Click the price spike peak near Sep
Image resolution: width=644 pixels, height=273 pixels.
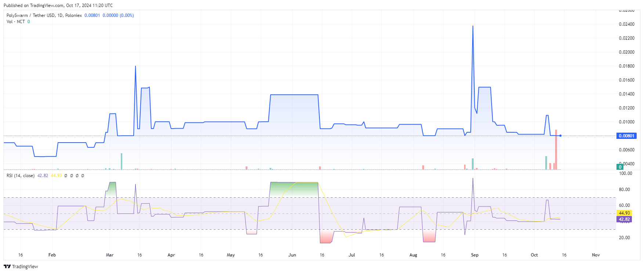473,26
